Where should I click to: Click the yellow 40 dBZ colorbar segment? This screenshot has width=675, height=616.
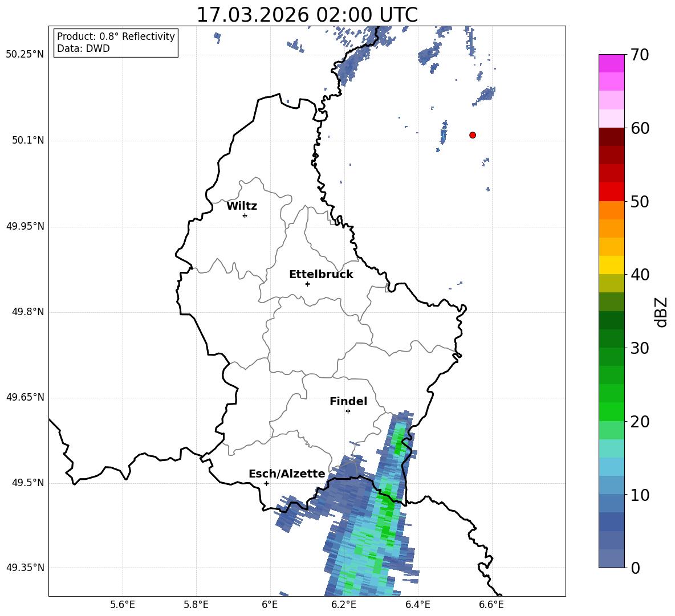612,265
